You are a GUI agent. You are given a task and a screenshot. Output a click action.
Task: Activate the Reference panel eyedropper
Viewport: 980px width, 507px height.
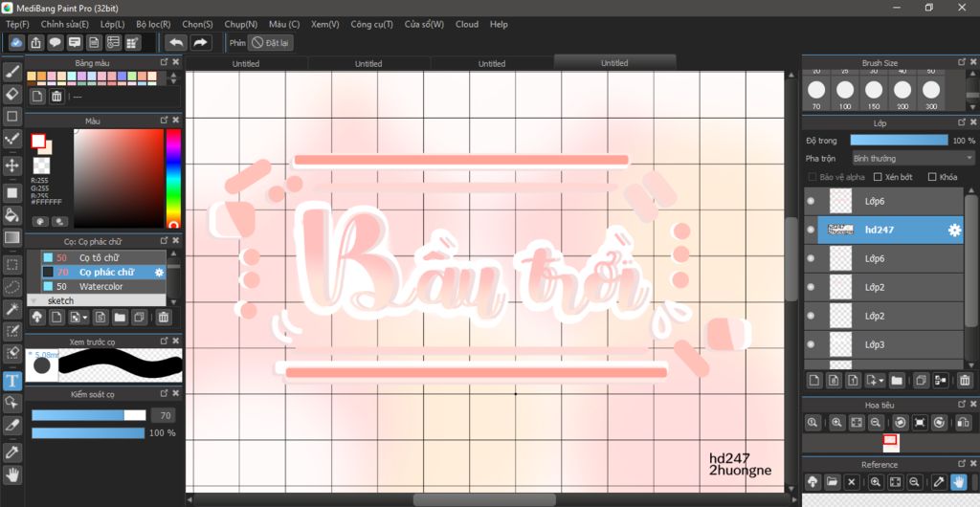938,481
